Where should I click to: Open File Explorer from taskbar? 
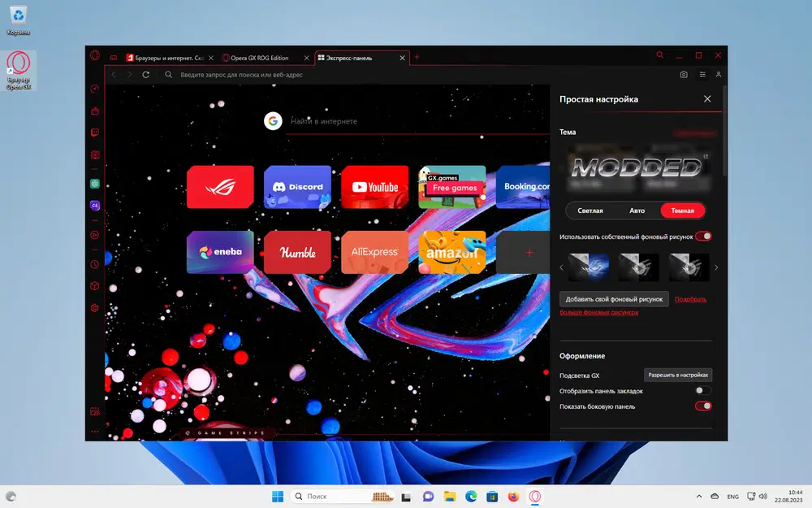point(450,497)
